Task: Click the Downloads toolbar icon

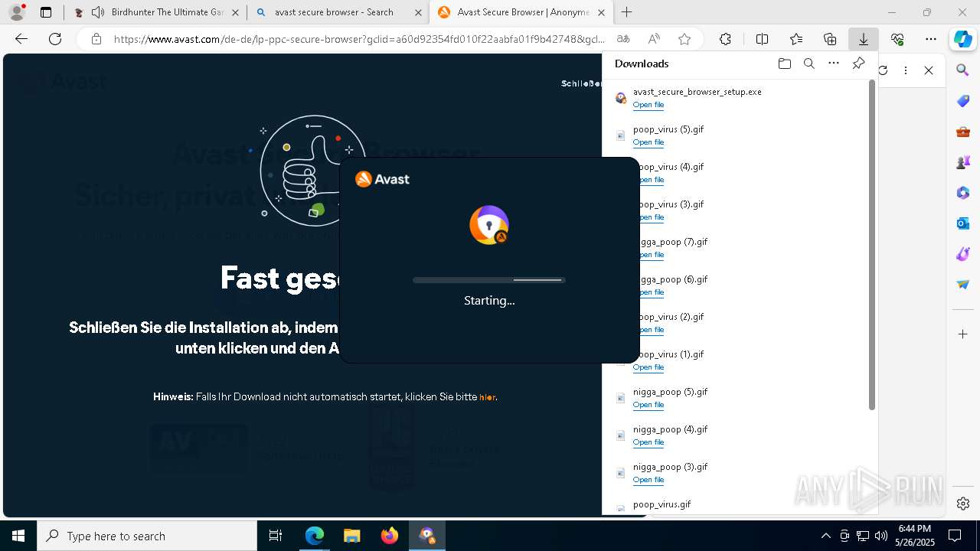Action: 864,39
